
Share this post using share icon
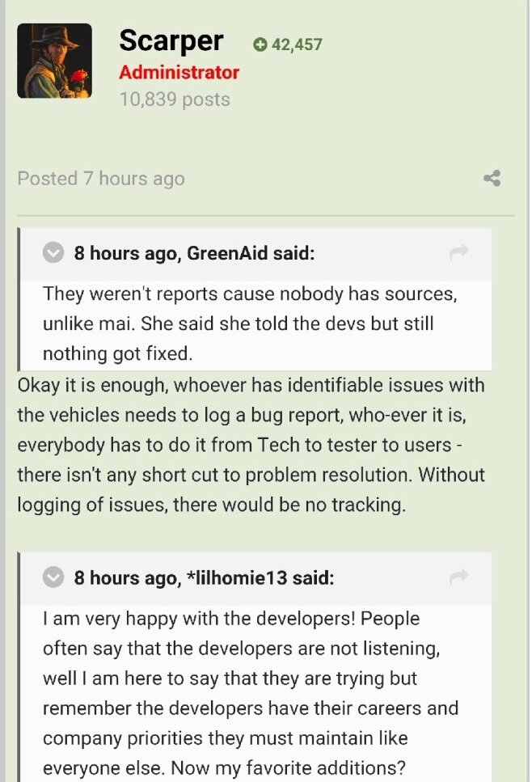pos(492,179)
